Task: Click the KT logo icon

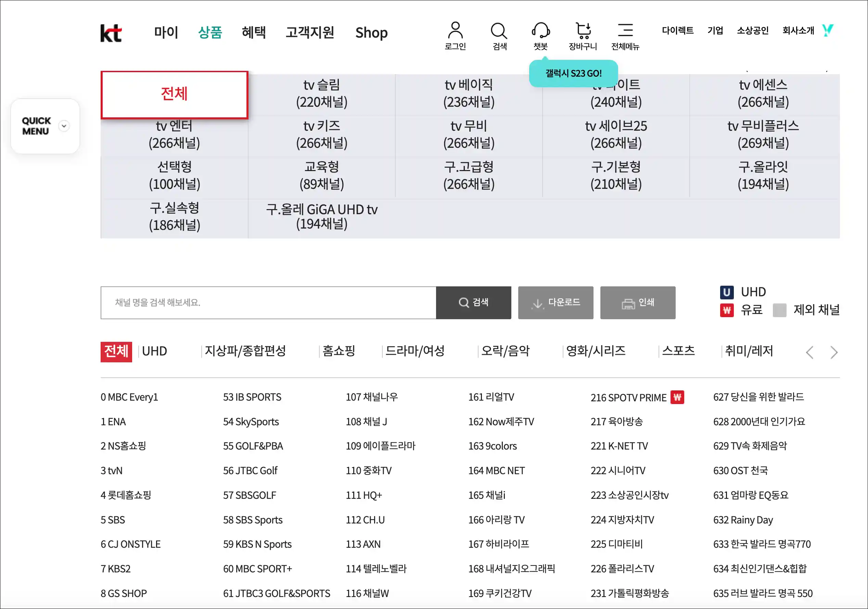Action: 111,33
